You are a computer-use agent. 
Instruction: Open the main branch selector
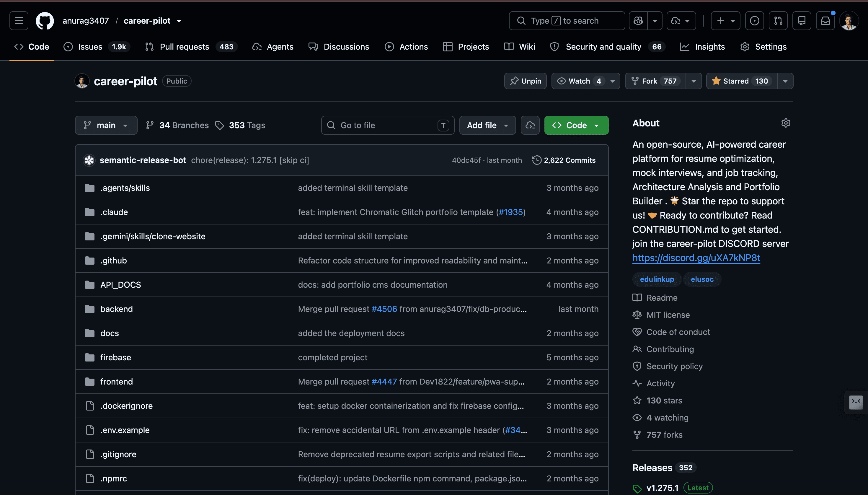pos(106,125)
